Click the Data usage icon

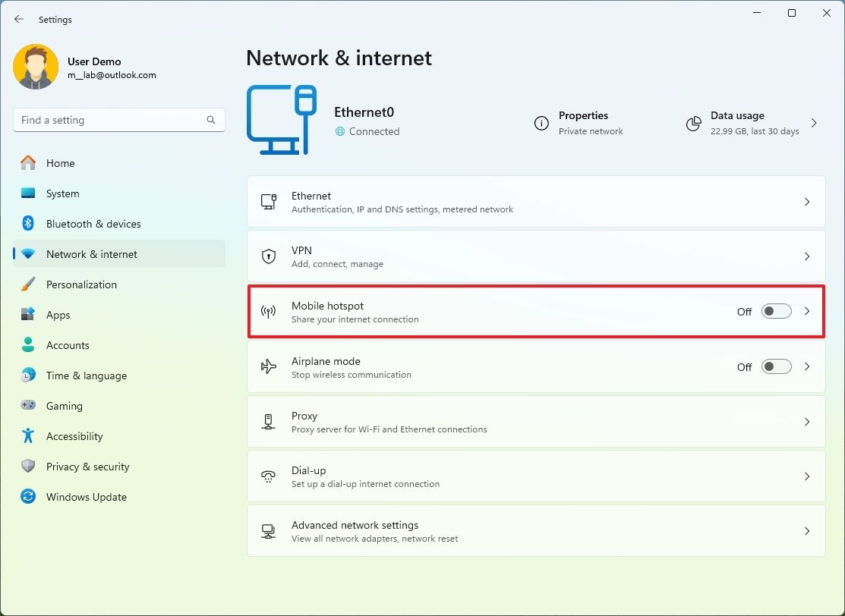(x=693, y=123)
